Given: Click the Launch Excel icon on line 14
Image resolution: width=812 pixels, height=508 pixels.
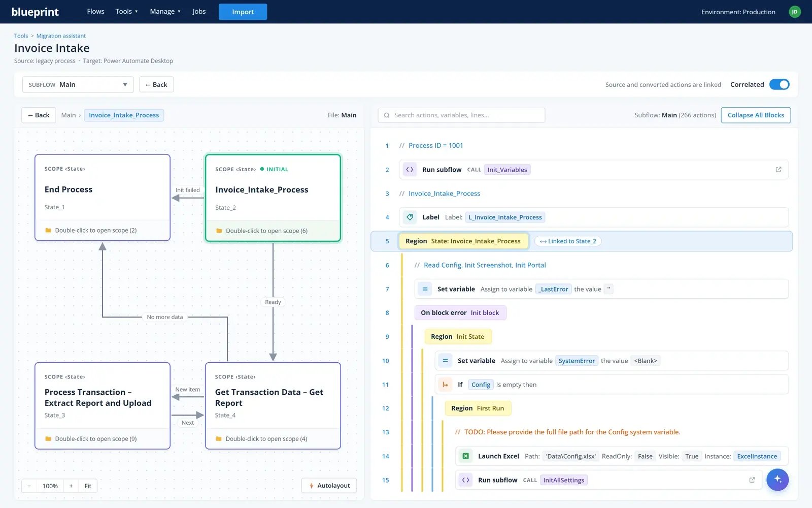Looking at the screenshot, I should pos(465,456).
